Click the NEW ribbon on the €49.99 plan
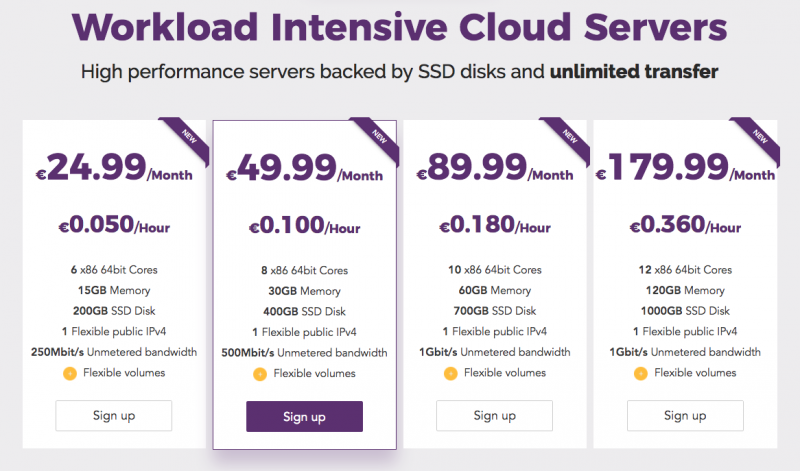800x471 pixels. (x=378, y=139)
